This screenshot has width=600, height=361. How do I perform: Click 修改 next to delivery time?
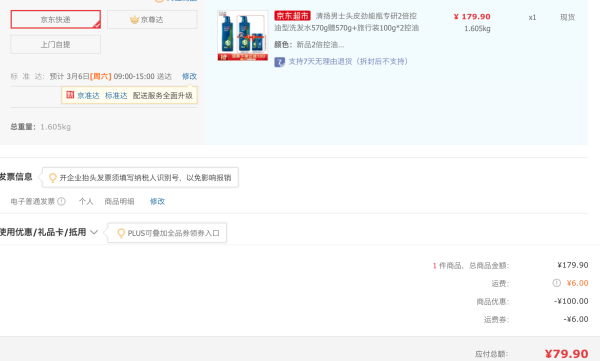tap(189, 76)
